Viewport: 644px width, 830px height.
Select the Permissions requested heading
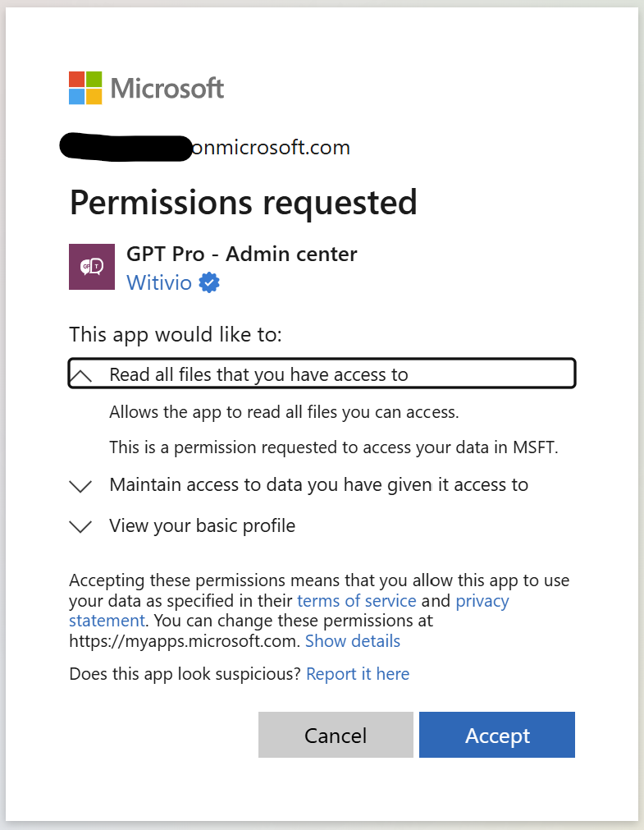tap(243, 202)
